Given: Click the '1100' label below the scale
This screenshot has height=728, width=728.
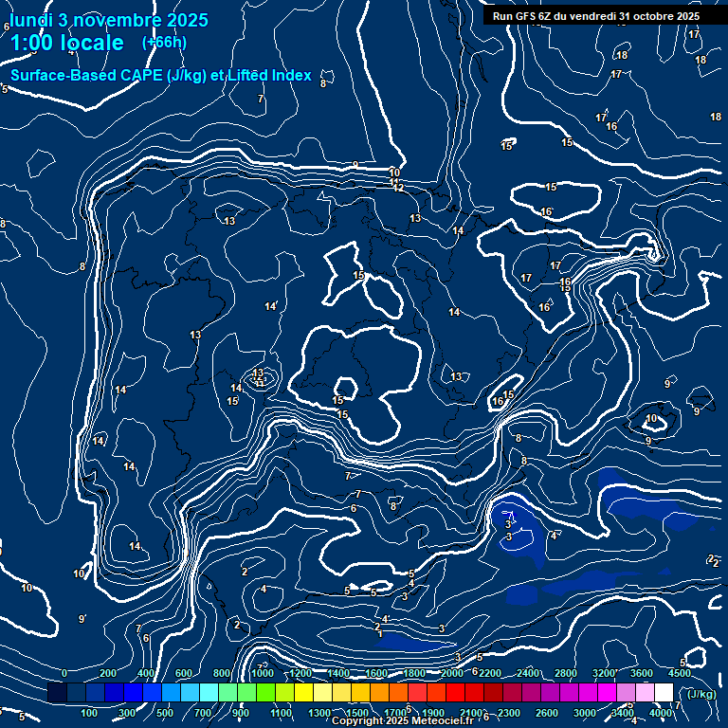Looking at the screenshot, I should pos(282,713).
